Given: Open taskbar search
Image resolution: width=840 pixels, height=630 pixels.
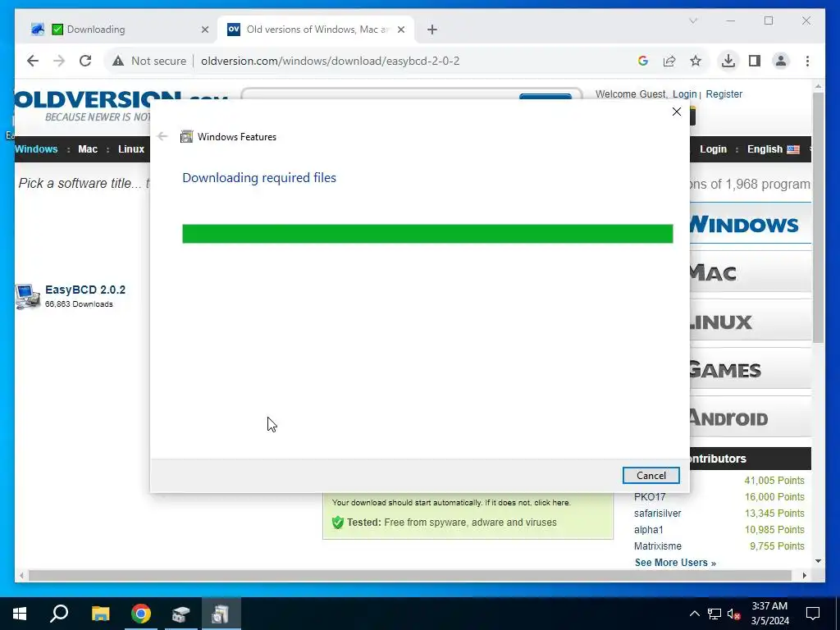Looking at the screenshot, I should [x=59, y=614].
